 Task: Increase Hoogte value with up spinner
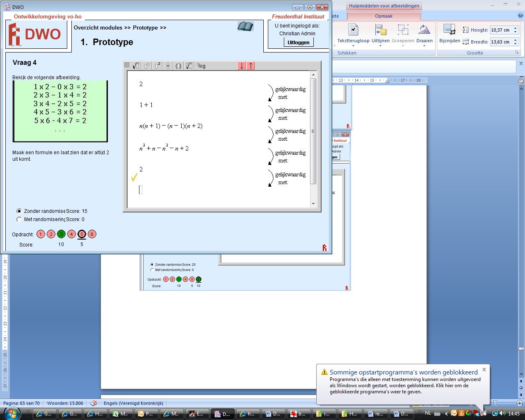tap(516, 28)
